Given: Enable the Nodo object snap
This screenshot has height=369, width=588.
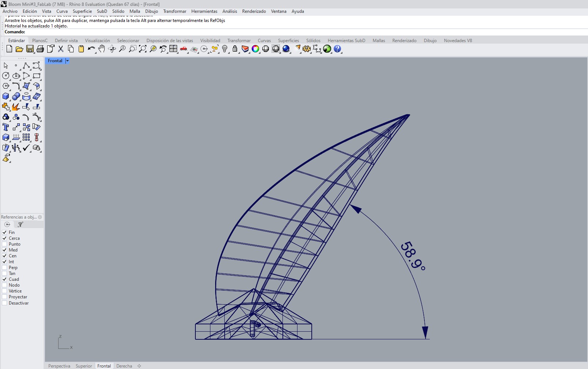Looking at the screenshot, I should pyautogui.click(x=4, y=285).
